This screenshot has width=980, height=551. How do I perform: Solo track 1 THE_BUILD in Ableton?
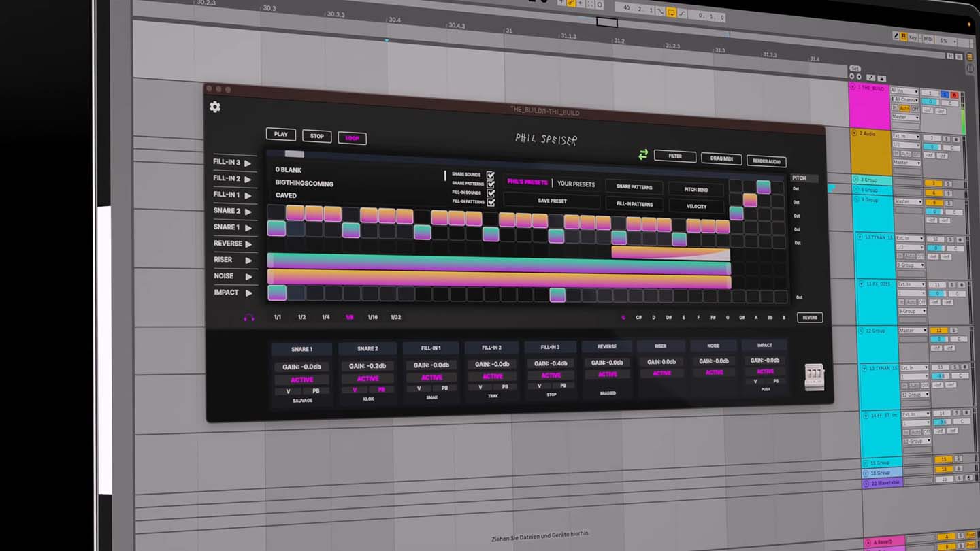945,95
